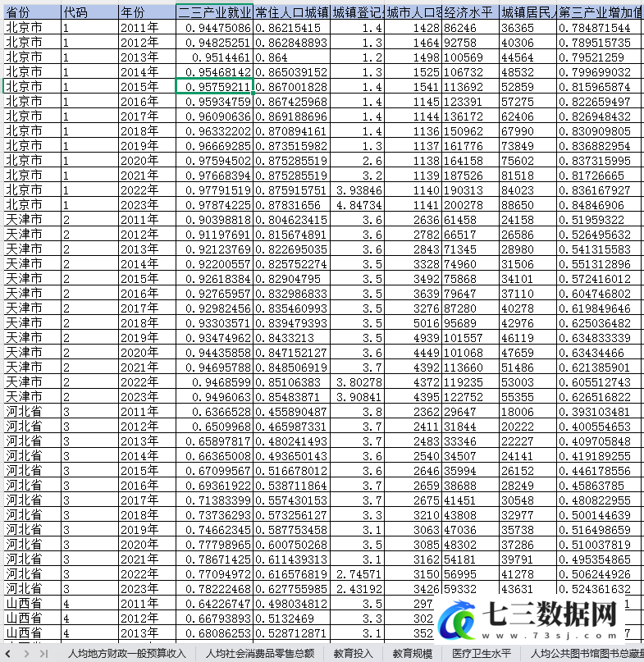
Task: Click the cell value 2.43192
Action: pos(357,589)
